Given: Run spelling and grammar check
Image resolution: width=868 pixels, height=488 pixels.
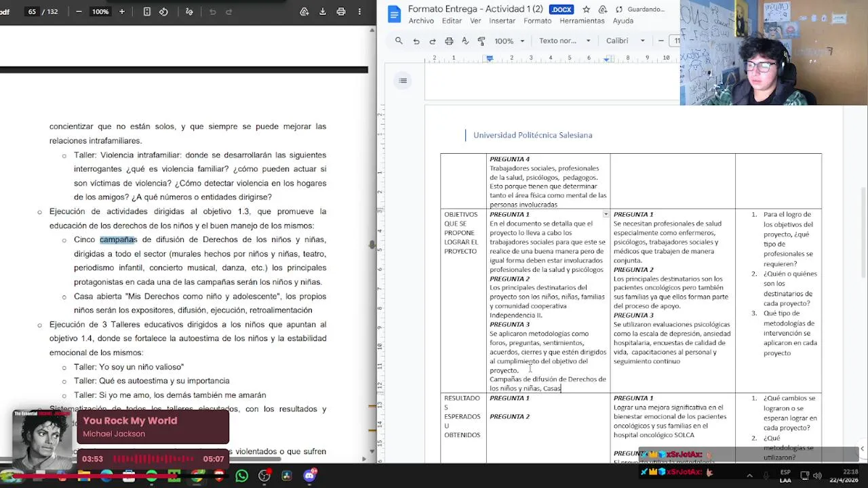Looking at the screenshot, I should (x=465, y=41).
